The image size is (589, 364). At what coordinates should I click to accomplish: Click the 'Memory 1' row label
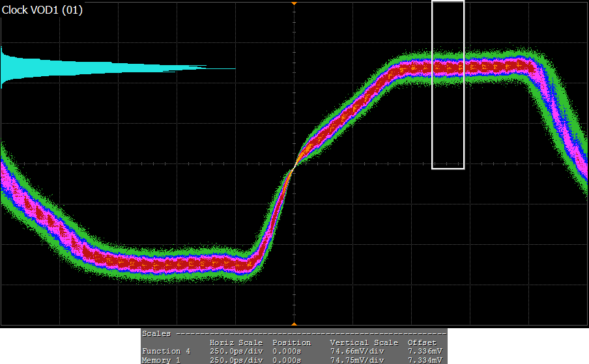click(162, 359)
